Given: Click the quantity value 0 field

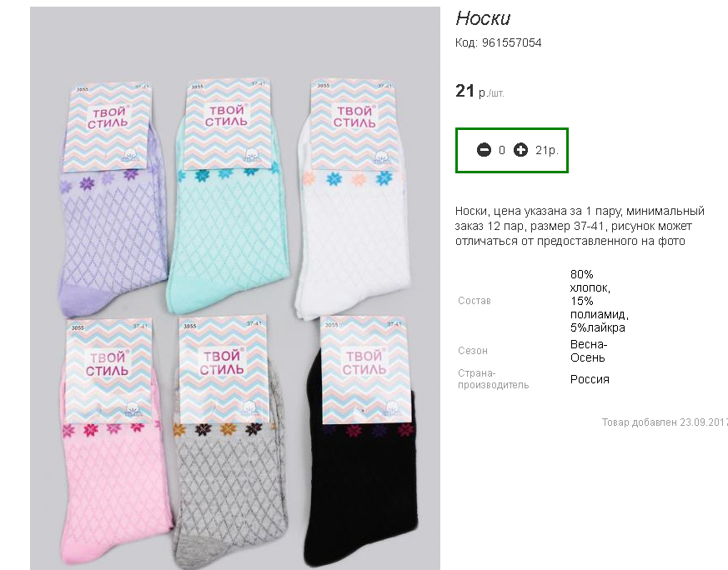Looking at the screenshot, I should [502, 150].
